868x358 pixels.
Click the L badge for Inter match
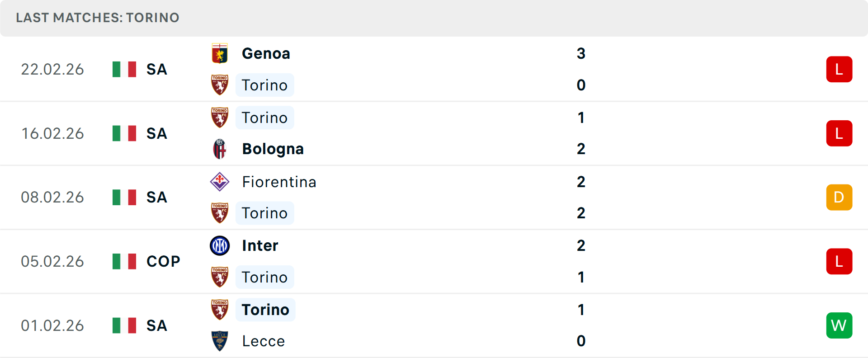coord(839,261)
